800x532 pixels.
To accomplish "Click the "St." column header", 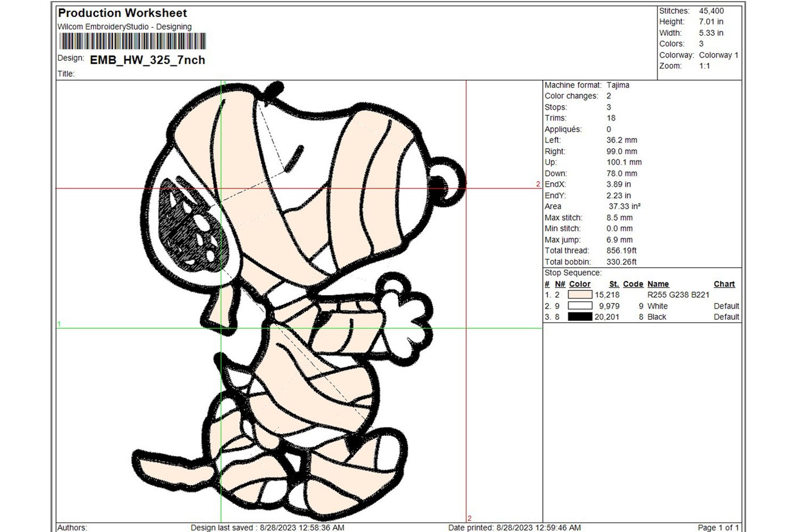I will (614, 284).
